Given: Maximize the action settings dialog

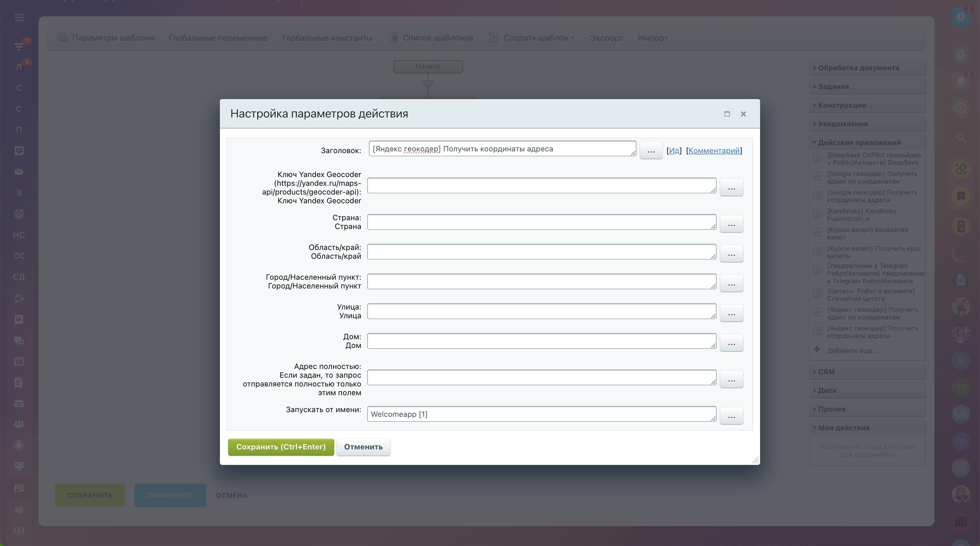Looking at the screenshot, I should pyautogui.click(x=727, y=114).
